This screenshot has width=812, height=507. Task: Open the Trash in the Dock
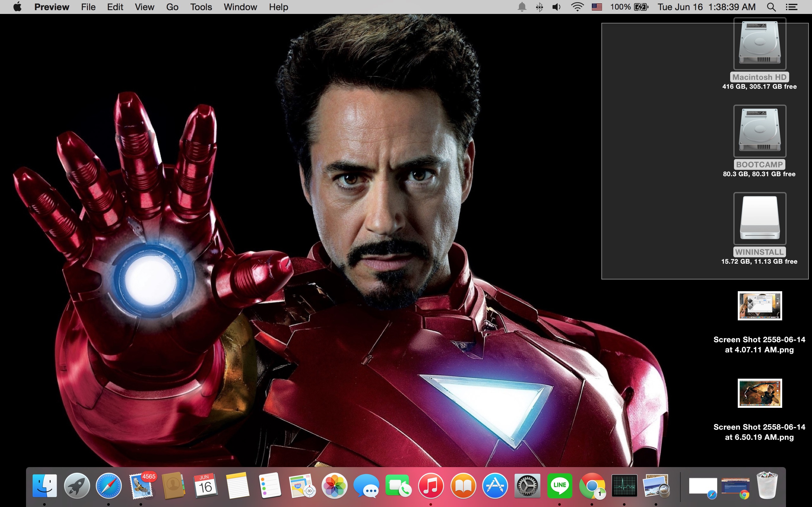coord(767,485)
